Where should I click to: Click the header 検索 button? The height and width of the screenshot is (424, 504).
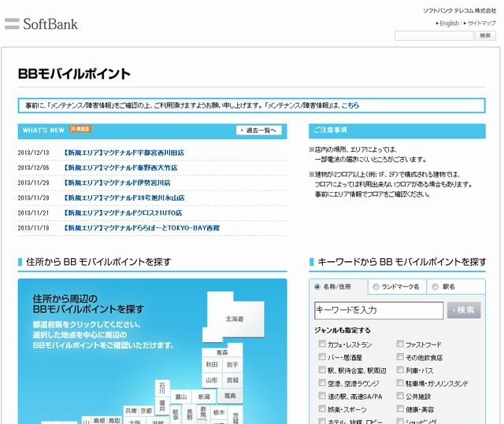pos(485,35)
